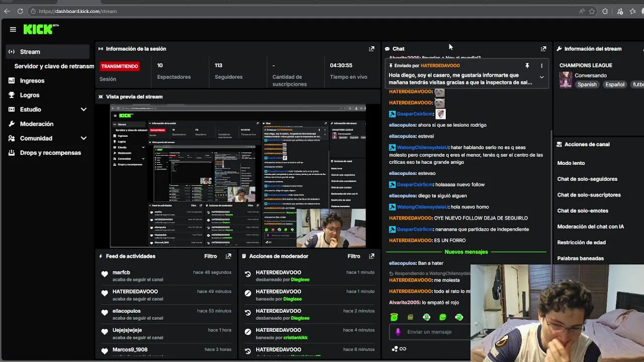Open Moderación from sidebar
This screenshot has width=644, height=362.
37,124
